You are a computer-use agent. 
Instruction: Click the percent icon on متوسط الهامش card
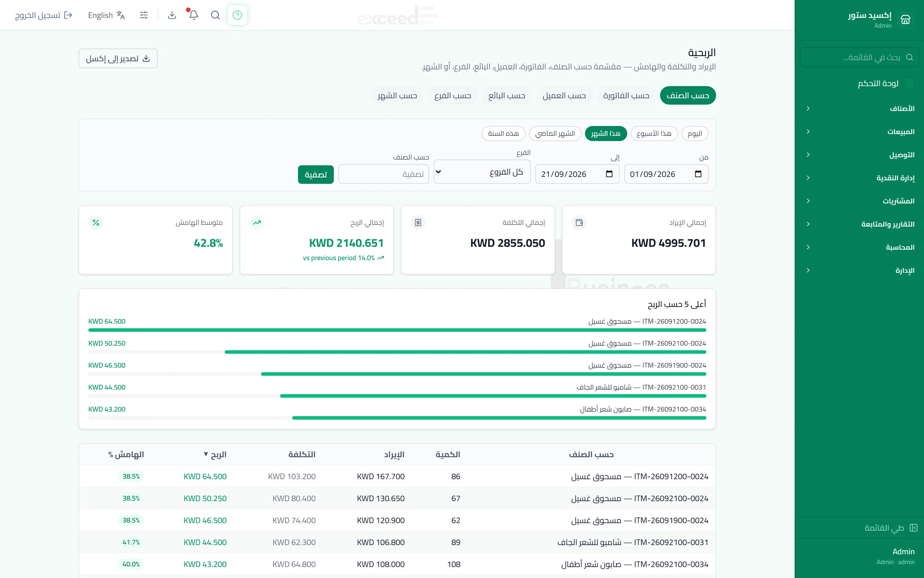click(x=96, y=223)
